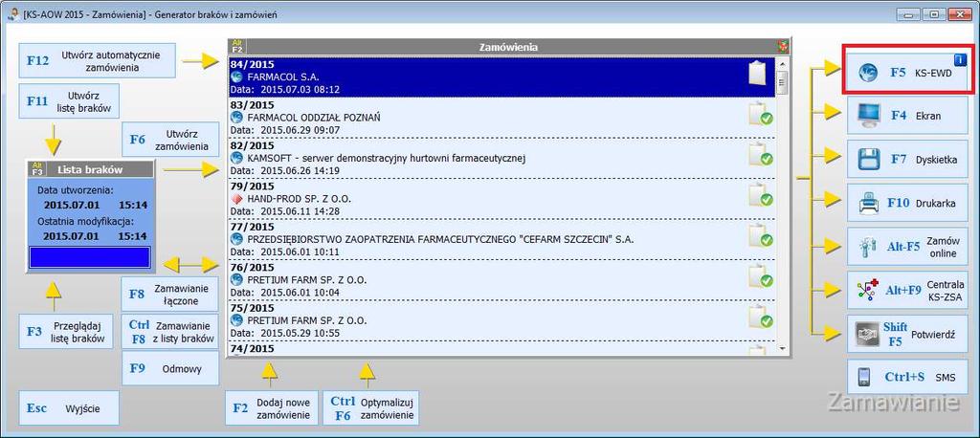Image resolution: width=980 pixels, height=438 pixels.
Task: Click the handshake icon on Potwierdź
Action: [x=867, y=334]
